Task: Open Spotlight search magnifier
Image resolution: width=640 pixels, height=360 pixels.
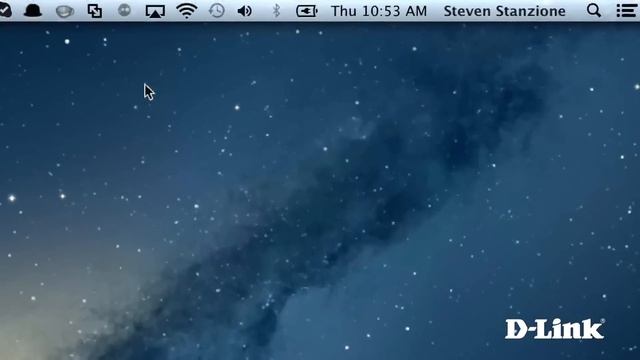Action: (594, 11)
